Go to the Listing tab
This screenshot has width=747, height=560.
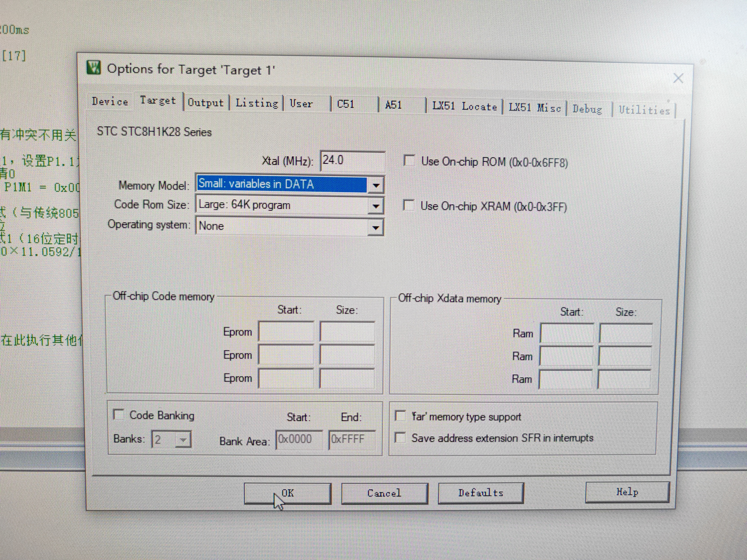click(x=257, y=103)
